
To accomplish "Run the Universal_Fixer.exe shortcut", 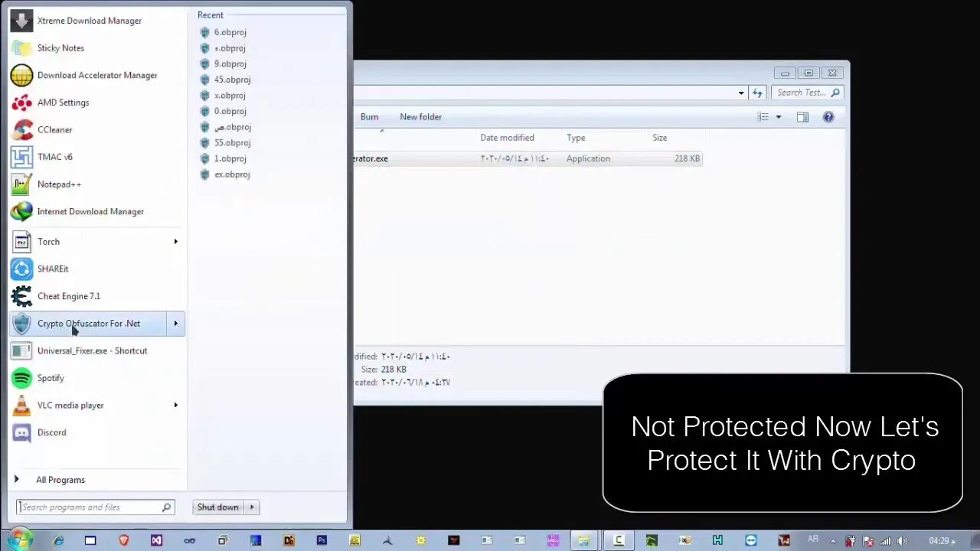I will tap(96, 350).
